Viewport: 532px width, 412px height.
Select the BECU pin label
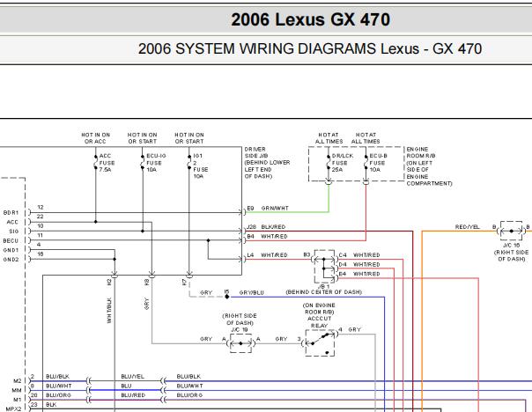(11, 240)
